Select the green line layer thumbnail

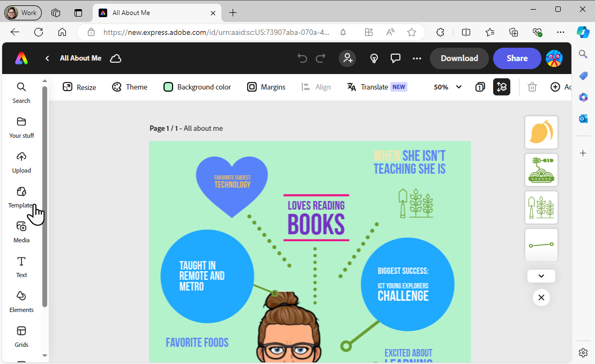point(541,245)
